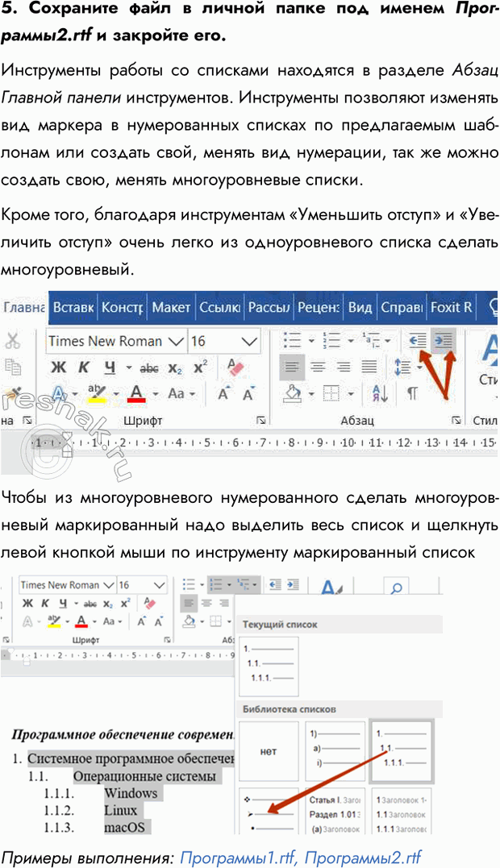Toggle Strikethrough abc in ribbon showing tabs
Image resolution: width=500 pixels, height=868 pixels.
tap(149, 368)
